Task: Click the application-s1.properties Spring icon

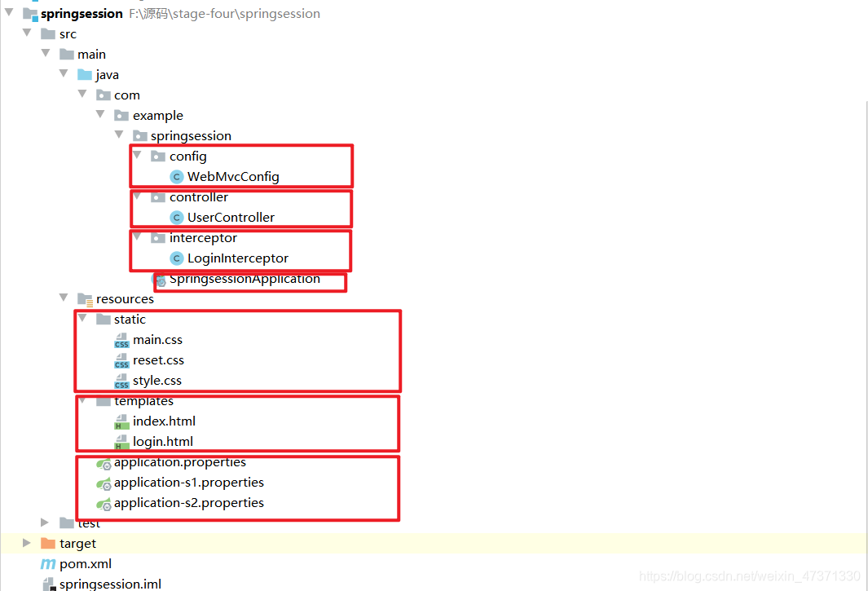Action: point(104,484)
